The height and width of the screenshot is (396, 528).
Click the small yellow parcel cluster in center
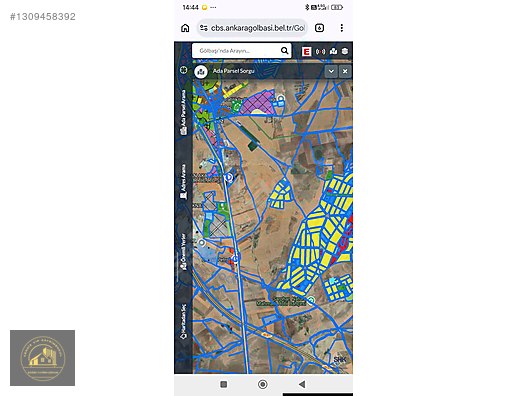pos(280,194)
